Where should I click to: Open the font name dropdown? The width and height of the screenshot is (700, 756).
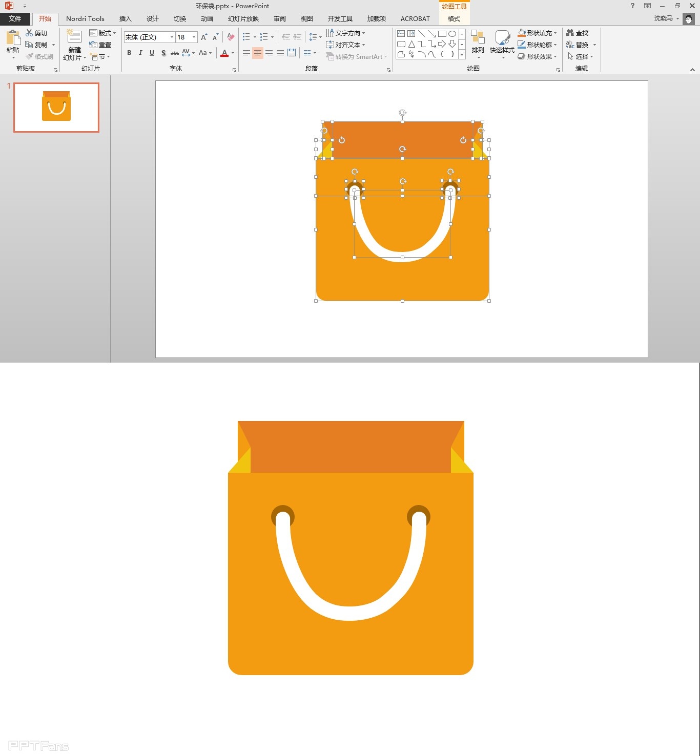172,37
